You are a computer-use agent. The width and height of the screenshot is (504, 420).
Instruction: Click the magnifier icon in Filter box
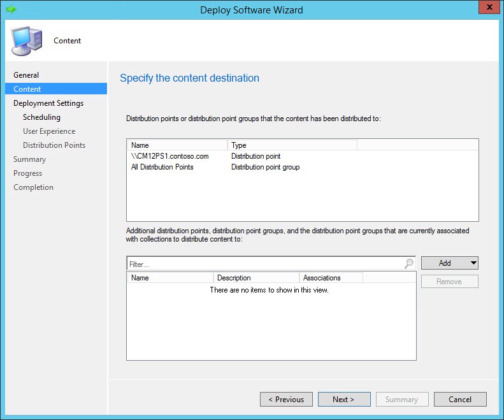coord(408,263)
